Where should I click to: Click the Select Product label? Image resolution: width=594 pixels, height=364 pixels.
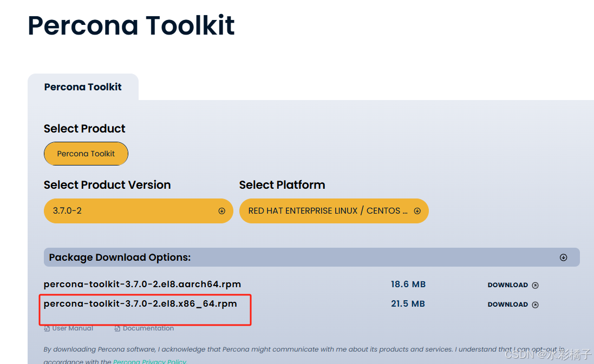(84, 129)
